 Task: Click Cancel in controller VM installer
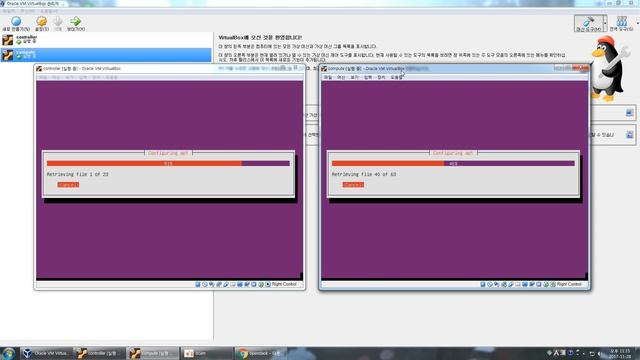coord(68,185)
